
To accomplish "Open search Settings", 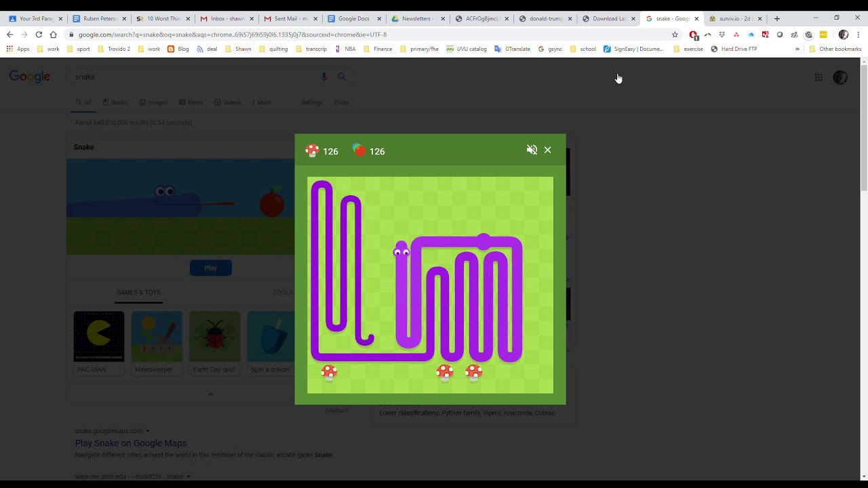I will tap(312, 102).
